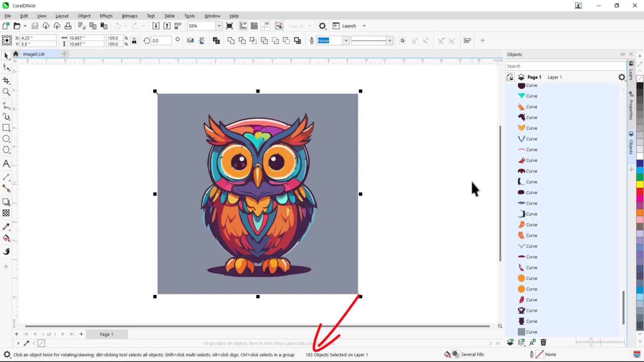Open the Launch dropdown arrow
This screenshot has width=644, height=362.
coord(364,26)
